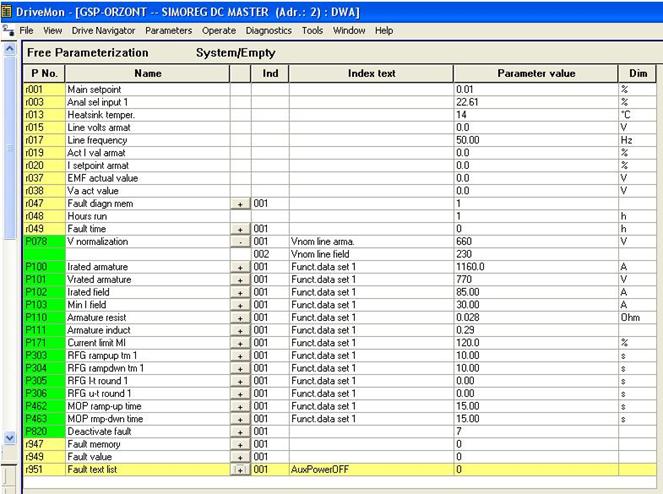Click the DriveMon application icon in title bar
The image size is (663, 494).
(x=6, y=11)
